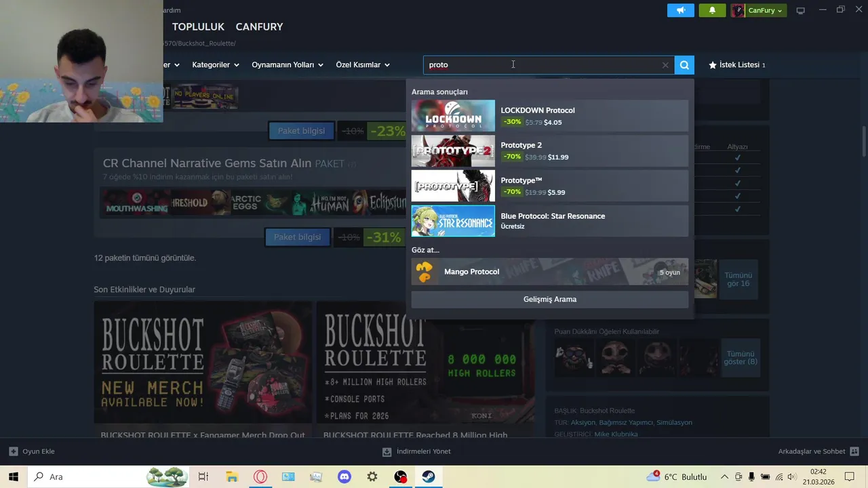The width and height of the screenshot is (868, 488).
Task: Click the Tümünü göster (8) button
Action: [x=741, y=358]
